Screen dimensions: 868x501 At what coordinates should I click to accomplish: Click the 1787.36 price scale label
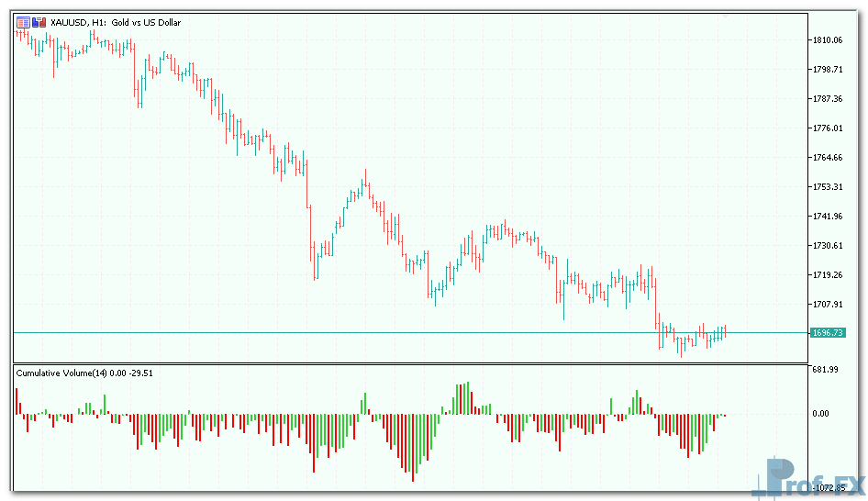(x=827, y=98)
